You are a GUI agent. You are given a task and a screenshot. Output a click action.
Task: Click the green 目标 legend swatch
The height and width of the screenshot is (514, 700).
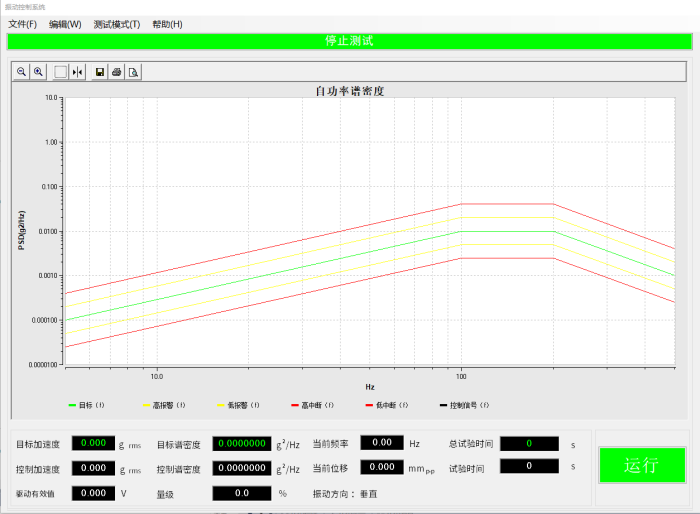pos(73,405)
